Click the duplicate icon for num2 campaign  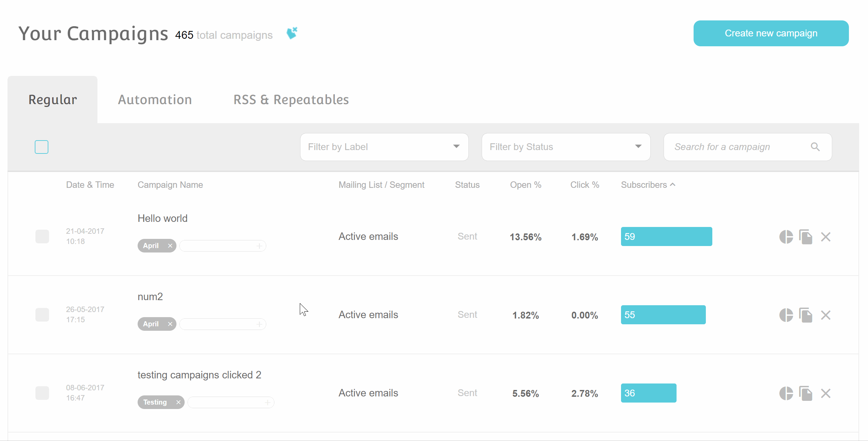coord(806,314)
